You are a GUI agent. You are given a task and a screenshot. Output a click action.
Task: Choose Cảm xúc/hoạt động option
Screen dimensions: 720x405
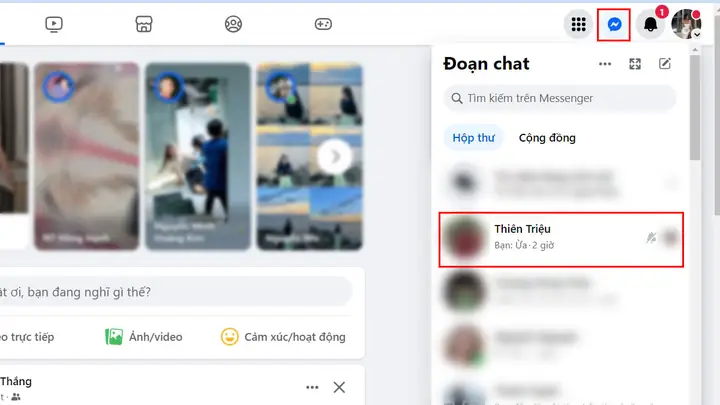[x=283, y=337]
